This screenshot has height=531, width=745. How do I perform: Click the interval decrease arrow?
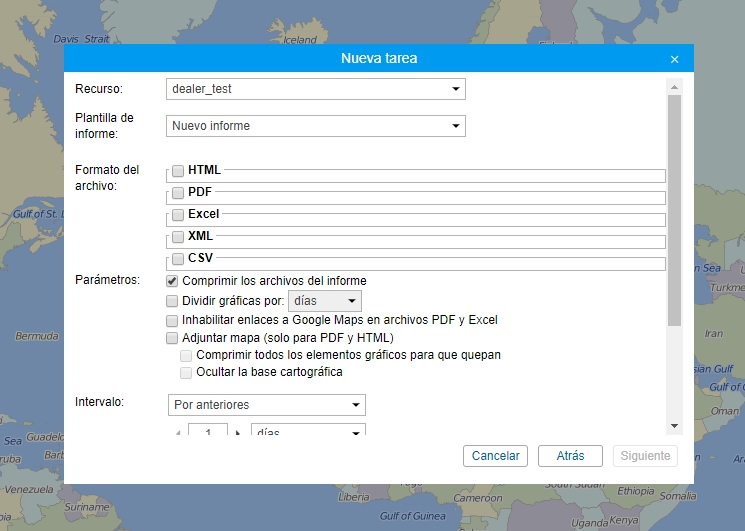point(178,433)
